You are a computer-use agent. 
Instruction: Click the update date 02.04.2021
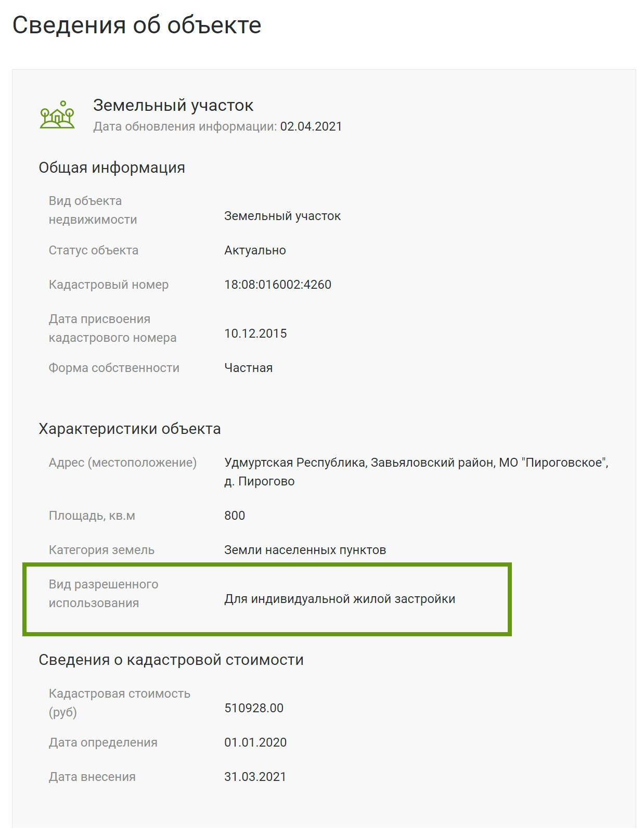(311, 126)
